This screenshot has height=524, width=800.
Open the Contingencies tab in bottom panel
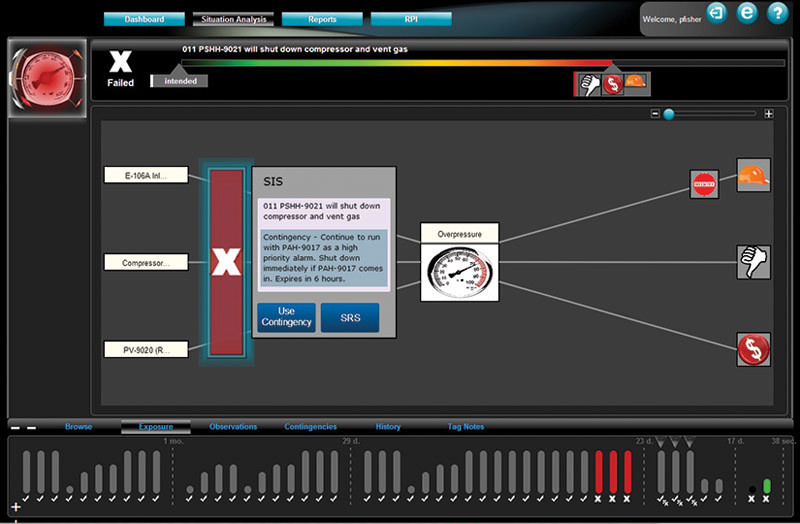310,427
